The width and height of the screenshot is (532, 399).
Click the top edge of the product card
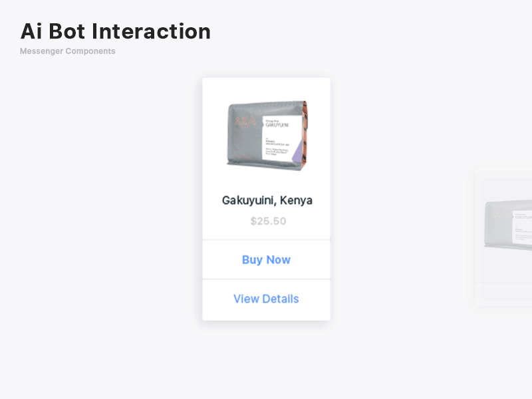point(266,78)
